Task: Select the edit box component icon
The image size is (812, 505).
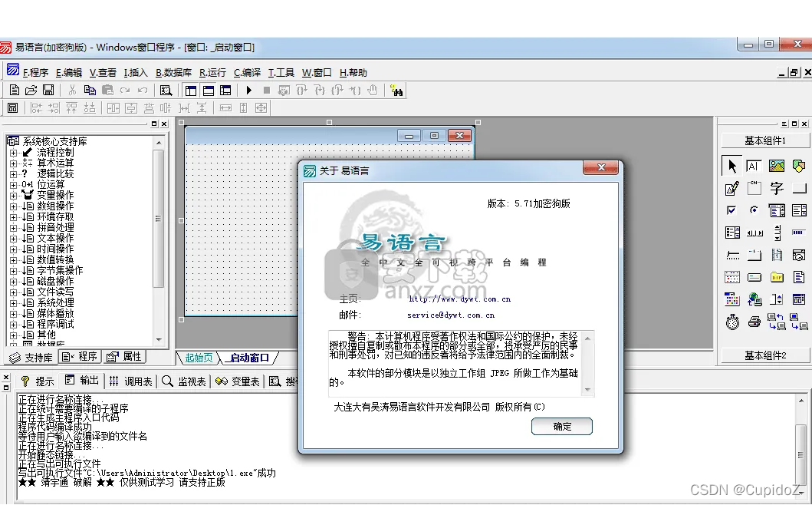Action: (754, 166)
